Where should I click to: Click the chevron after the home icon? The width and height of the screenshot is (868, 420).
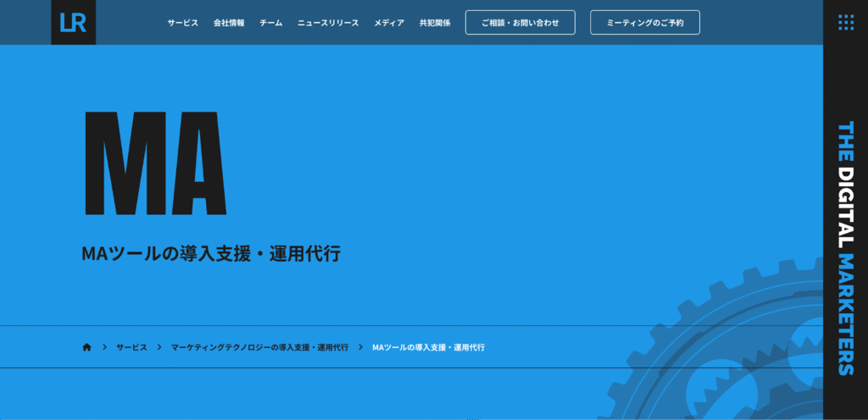[104, 347]
